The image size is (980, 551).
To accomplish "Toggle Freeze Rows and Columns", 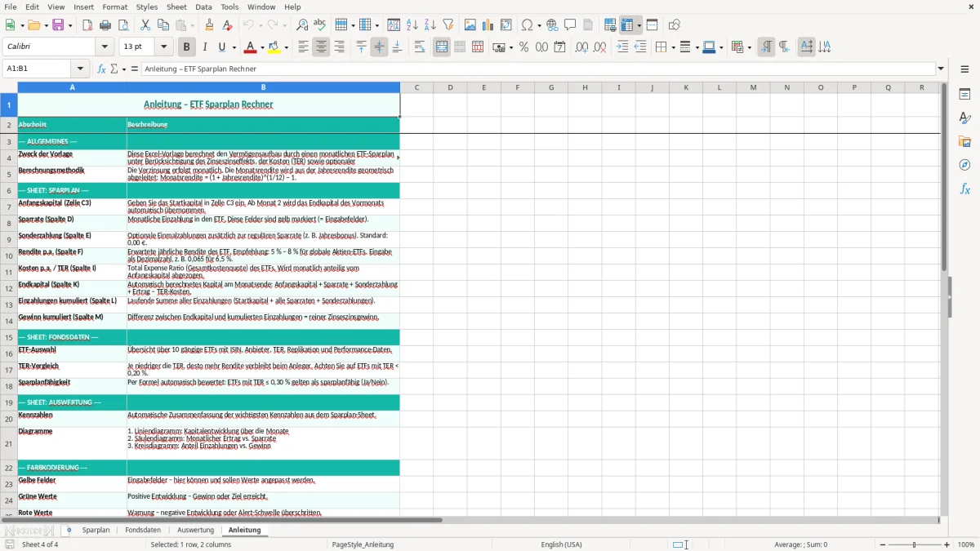I will pos(627,25).
